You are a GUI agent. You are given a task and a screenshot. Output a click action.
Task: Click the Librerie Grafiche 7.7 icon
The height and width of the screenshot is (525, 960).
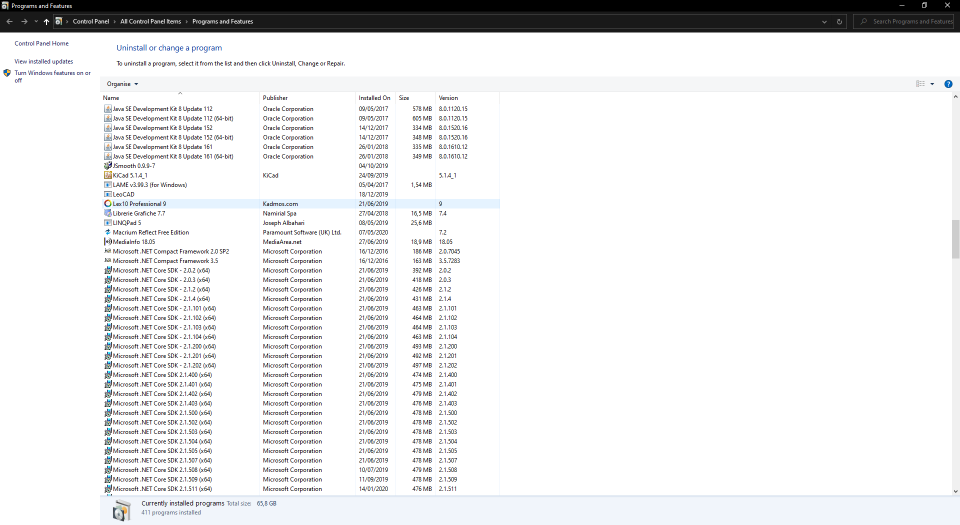click(108, 213)
